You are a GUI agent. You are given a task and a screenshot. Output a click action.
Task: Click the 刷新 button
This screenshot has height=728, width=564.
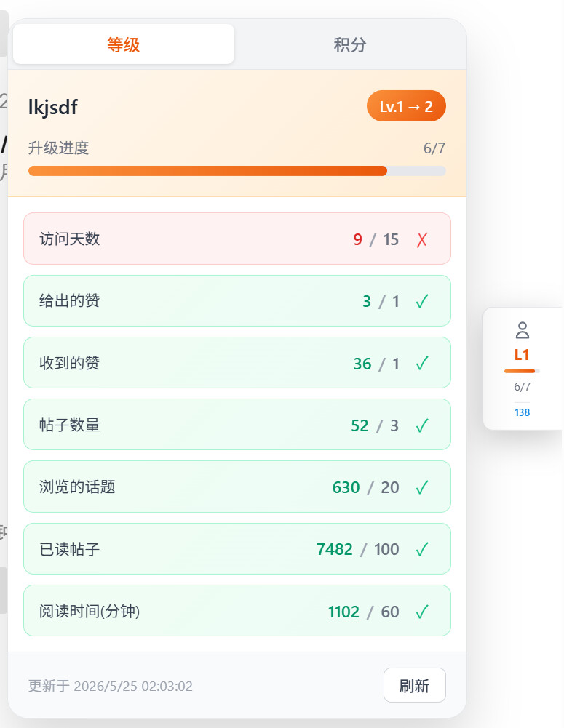414,685
